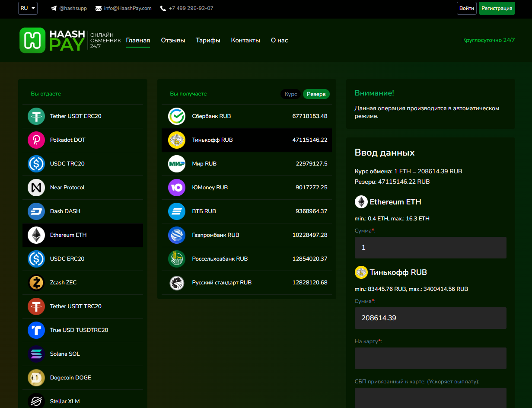The image size is (532, 408).
Task: Click the Мир reserve value 22979127.5
Action: pos(312,164)
